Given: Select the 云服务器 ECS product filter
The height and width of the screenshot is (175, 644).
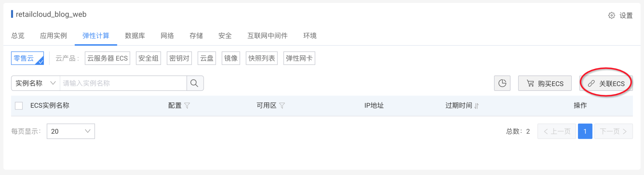Looking at the screenshot, I should (x=108, y=58).
